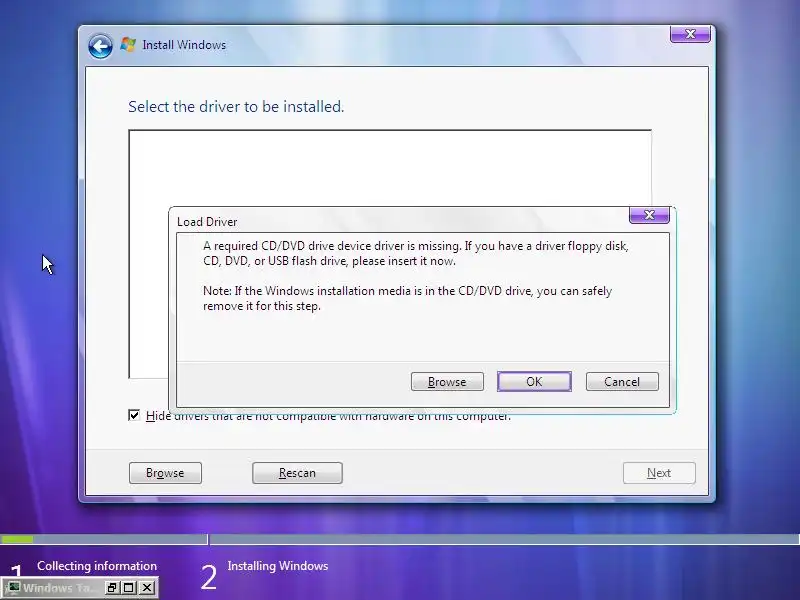Toggle Hide incompatible drivers checkbox
Screen dimensions: 800x600
134,415
